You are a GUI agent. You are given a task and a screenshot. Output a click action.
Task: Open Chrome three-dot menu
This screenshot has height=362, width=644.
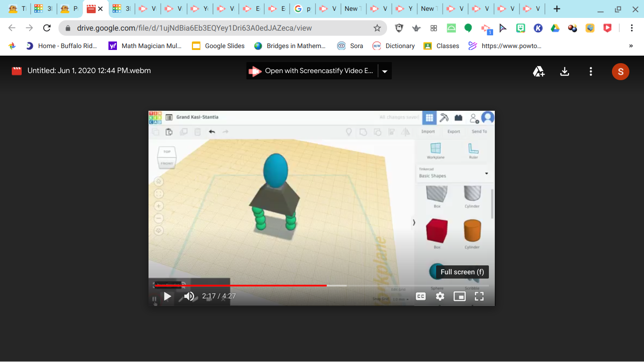pos(632,28)
